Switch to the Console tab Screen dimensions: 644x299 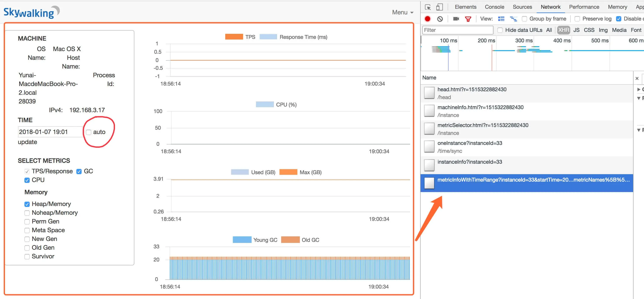pyautogui.click(x=494, y=7)
